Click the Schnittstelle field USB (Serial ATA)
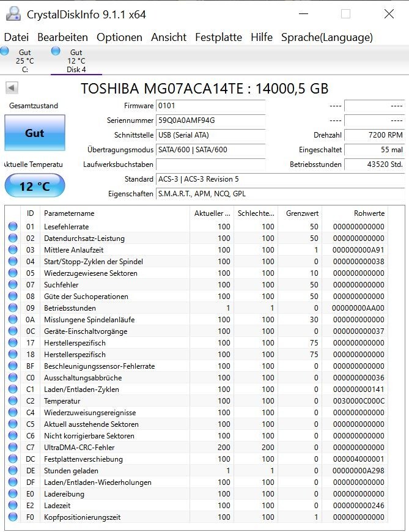Viewport: 409px width, 532px height. tap(210, 135)
